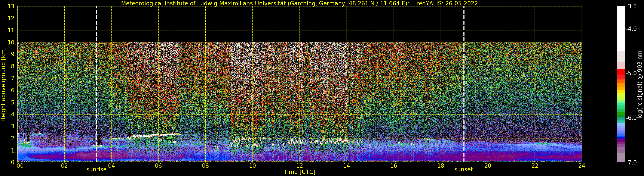Click the '14' tick on the time axis

point(347,166)
